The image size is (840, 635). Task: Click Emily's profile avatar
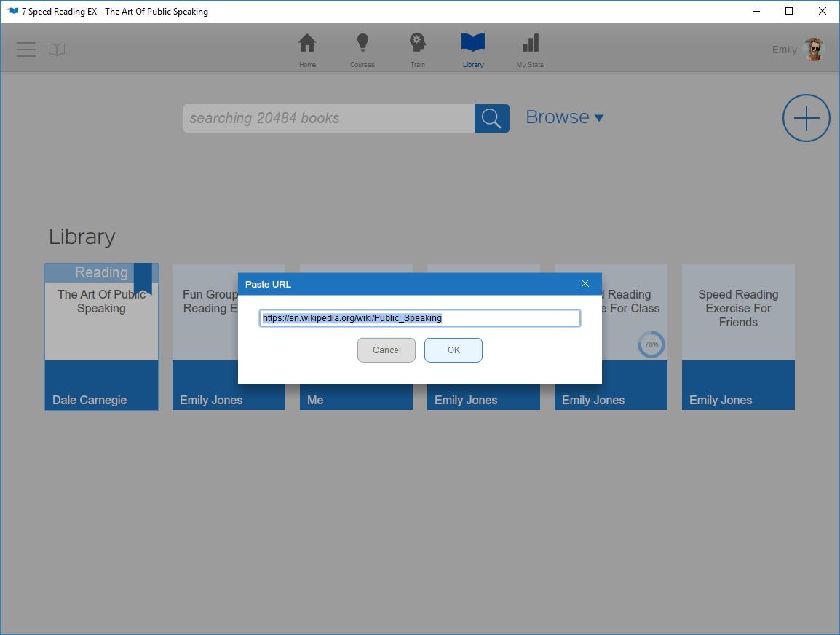813,50
